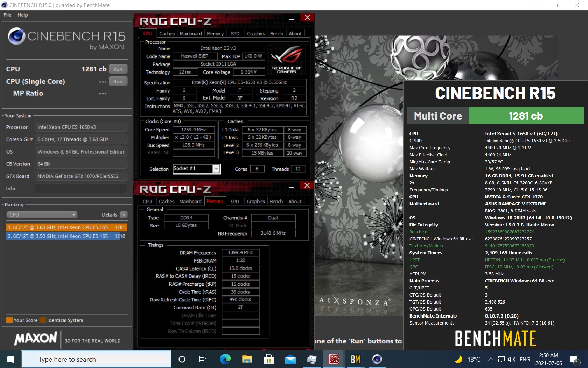Click the orange Your Score legend swatch
588x368 pixels.
(9, 320)
